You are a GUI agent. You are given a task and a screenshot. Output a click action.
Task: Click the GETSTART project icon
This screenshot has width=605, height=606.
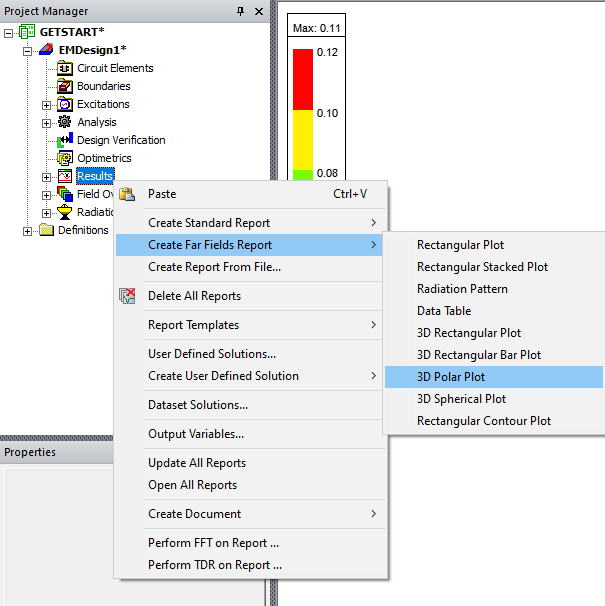click(27, 32)
